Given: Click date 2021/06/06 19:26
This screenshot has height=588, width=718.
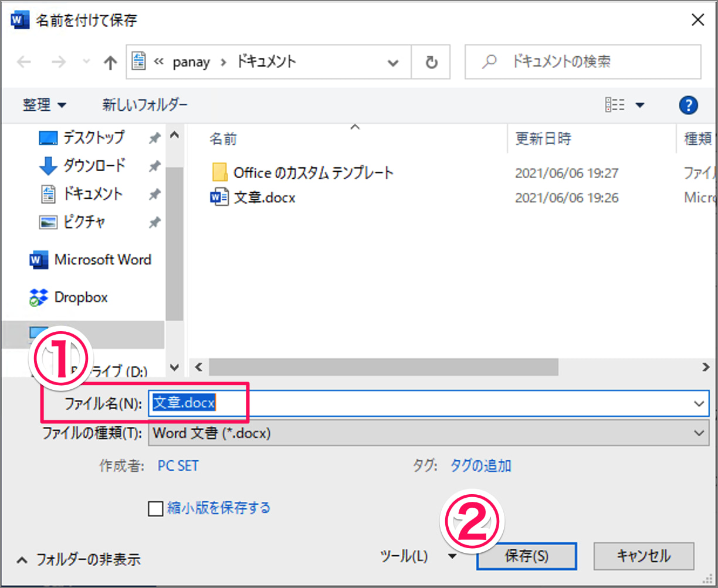Looking at the screenshot, I should click(x=567, y=198).
